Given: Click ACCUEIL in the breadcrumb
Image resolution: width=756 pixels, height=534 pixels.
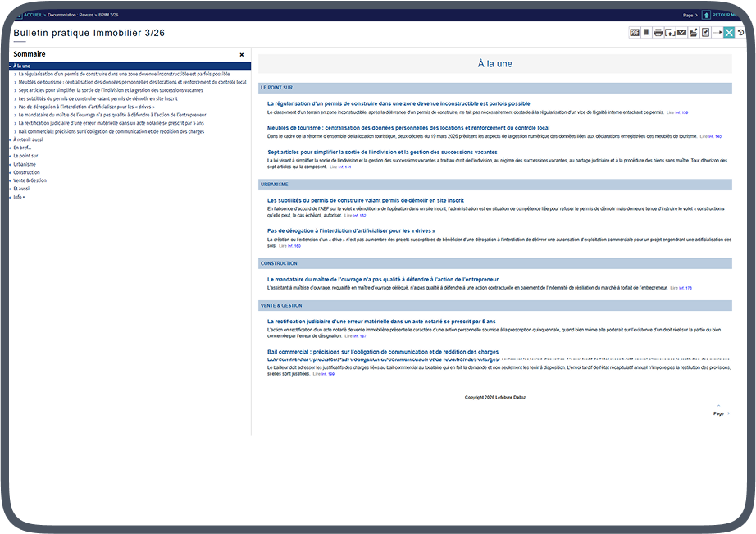Looking at the screenshot, I should 34,15.
